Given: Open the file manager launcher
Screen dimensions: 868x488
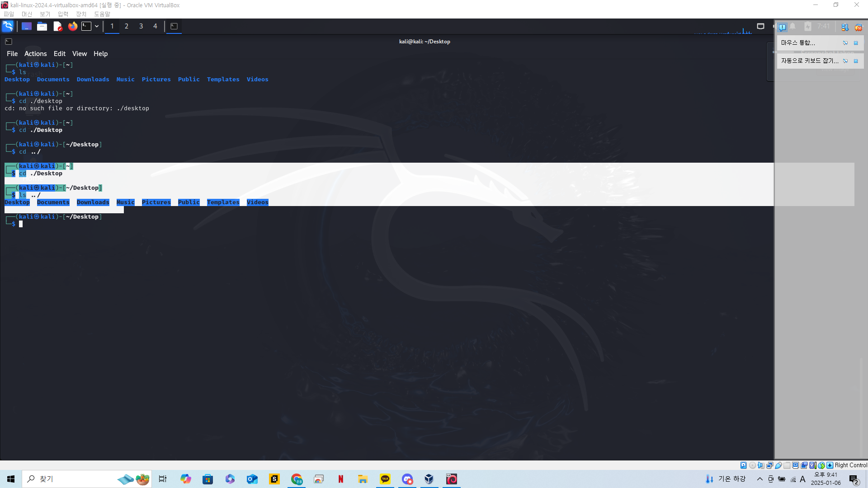Looking at the screenshot, I should [42, 26].
